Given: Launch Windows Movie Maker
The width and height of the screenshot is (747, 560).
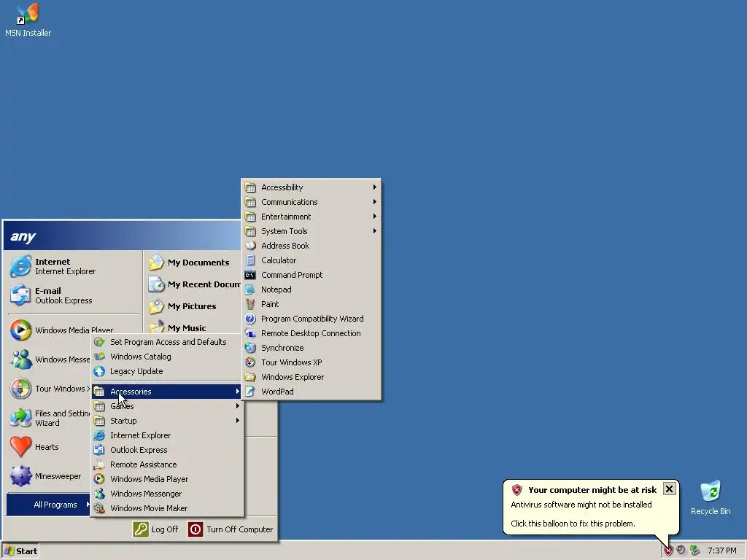Looking at the screenshot, I should 167,508.
